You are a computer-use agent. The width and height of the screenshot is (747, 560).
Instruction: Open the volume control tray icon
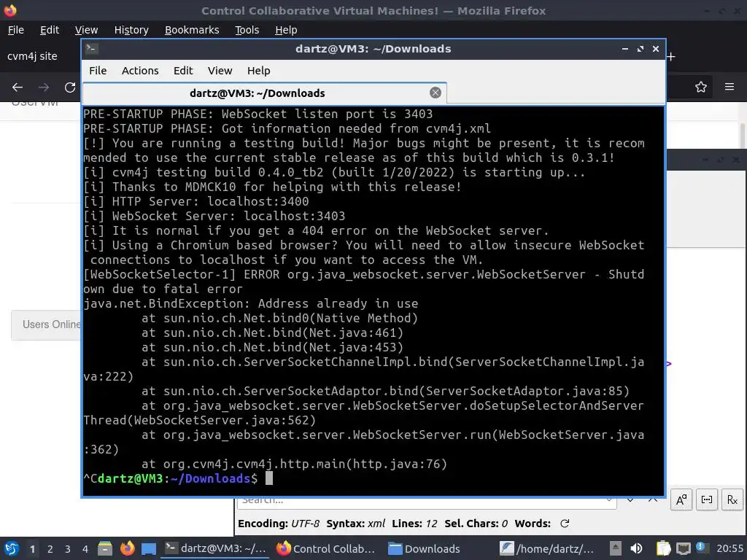(636, 548)
